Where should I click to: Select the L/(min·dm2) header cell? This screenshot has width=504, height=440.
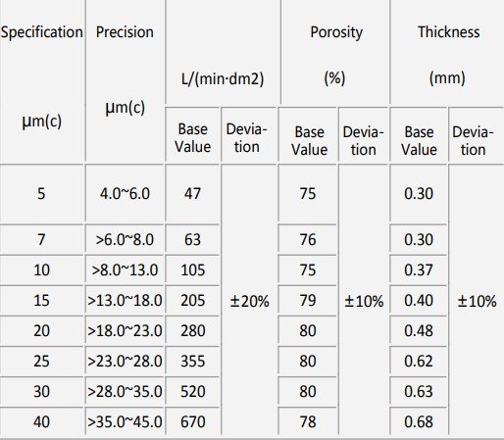[223, 52]
